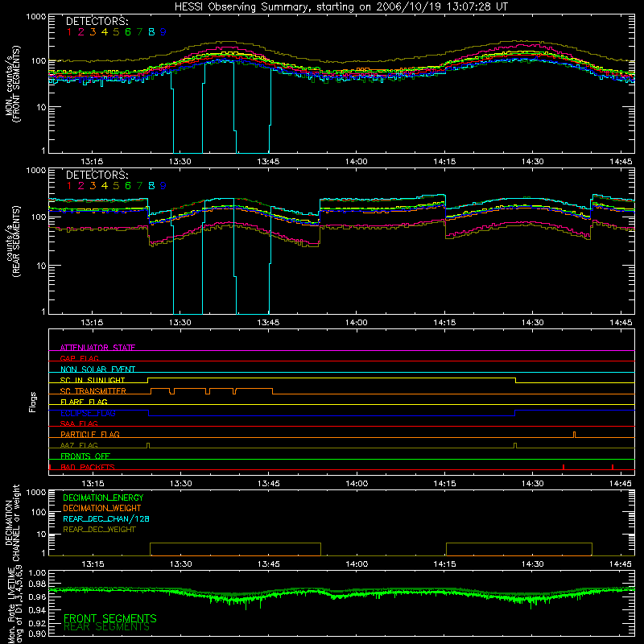Click orange detector 3 in the rear segments legend
This screenshot has width=644, height=644.
(x=93, y=186)
